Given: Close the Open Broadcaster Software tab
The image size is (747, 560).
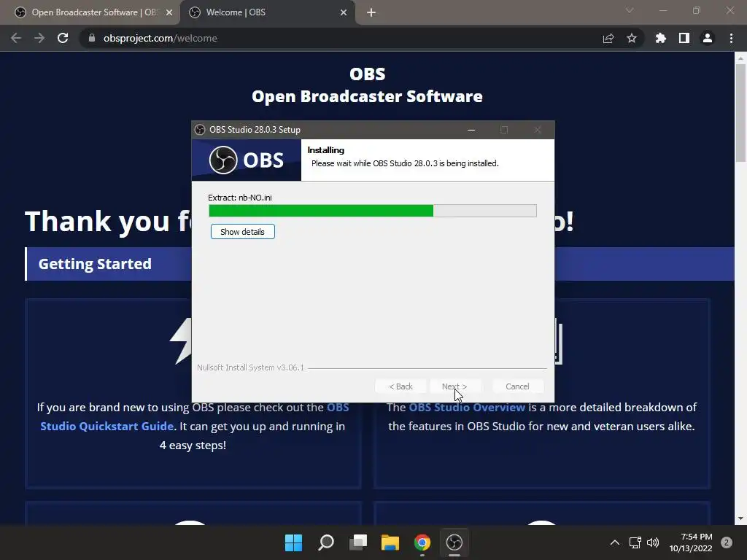Looking at the screenshot, I should (x=169, y=12).
